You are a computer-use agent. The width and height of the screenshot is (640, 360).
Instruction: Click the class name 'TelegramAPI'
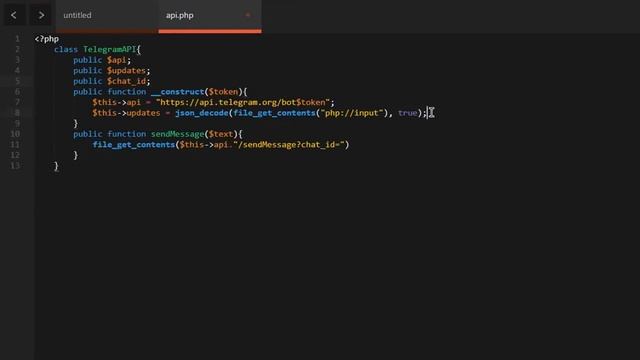tap(109, 49)
